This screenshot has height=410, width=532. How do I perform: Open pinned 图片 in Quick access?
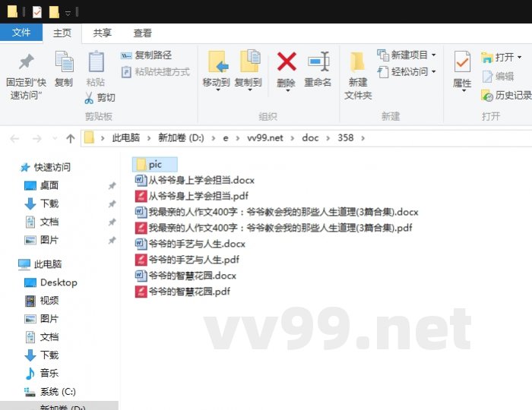(x=49, y=240)
